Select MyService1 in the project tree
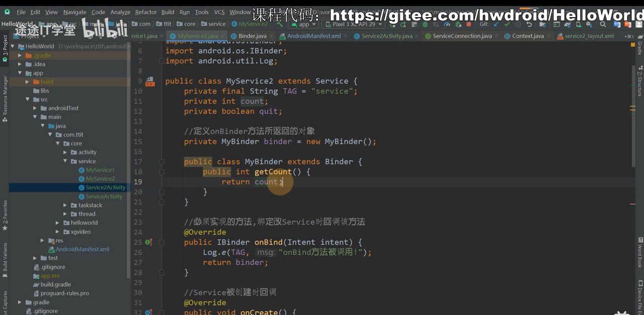 [x=100, y=170]
